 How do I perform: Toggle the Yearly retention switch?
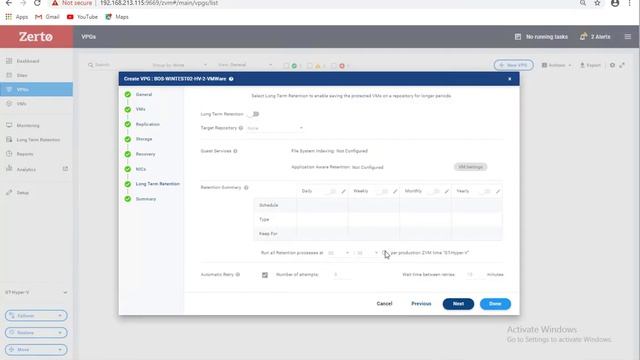coord(486,191)
